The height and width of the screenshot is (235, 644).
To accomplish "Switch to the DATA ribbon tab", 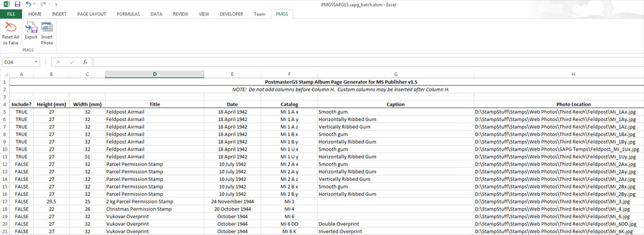I will point(156,14).
